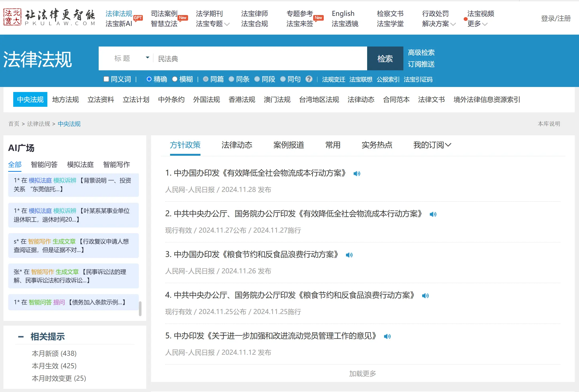
Task: Collapse 相关提示 section with minus icon
Action: pos(21,337)
